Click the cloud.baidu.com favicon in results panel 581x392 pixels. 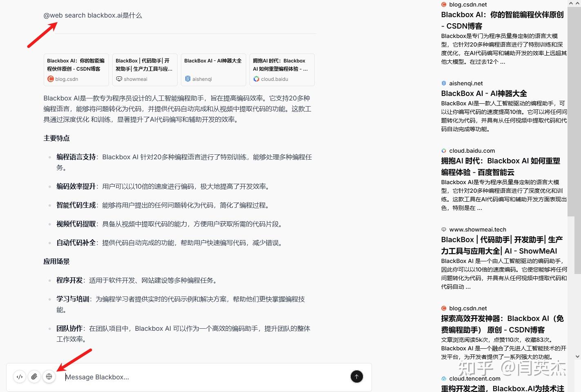[444, 151]
